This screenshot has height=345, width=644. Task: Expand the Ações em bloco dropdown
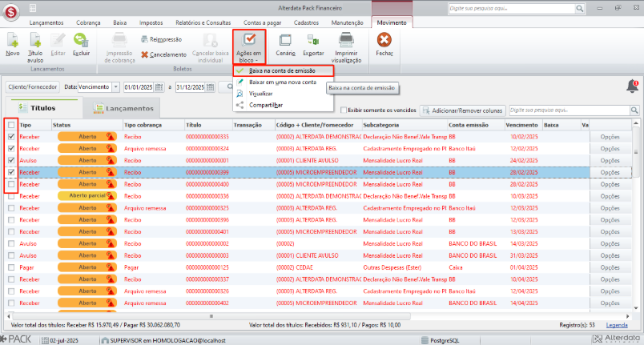click(x=249, y=48)
